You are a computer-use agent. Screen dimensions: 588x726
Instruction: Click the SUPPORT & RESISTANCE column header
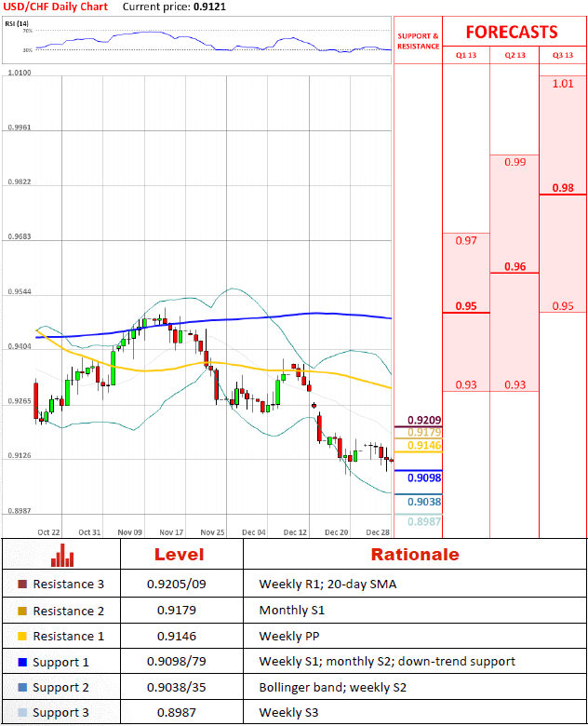(418, 41)
